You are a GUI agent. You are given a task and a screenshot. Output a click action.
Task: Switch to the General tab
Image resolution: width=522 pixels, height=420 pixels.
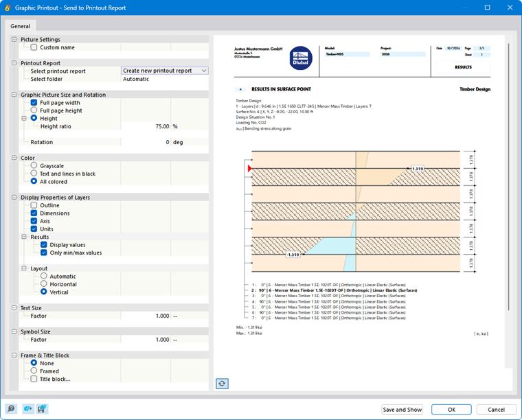21,26
